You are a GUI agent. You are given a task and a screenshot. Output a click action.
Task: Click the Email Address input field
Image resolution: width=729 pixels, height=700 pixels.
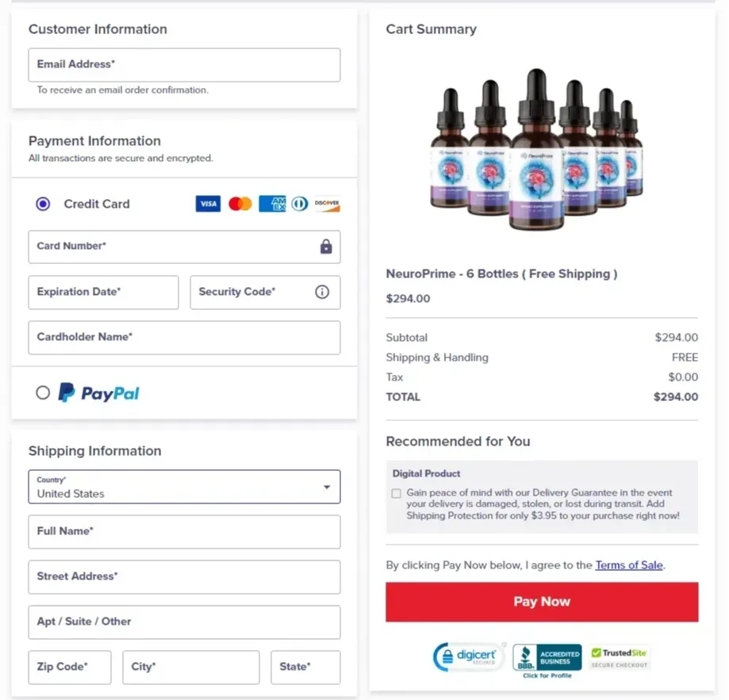[184, 64]
